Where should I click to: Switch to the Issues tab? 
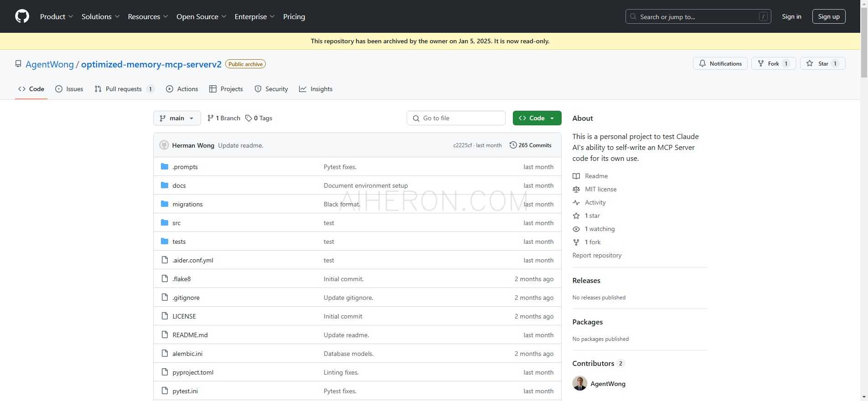coord(69,89)
